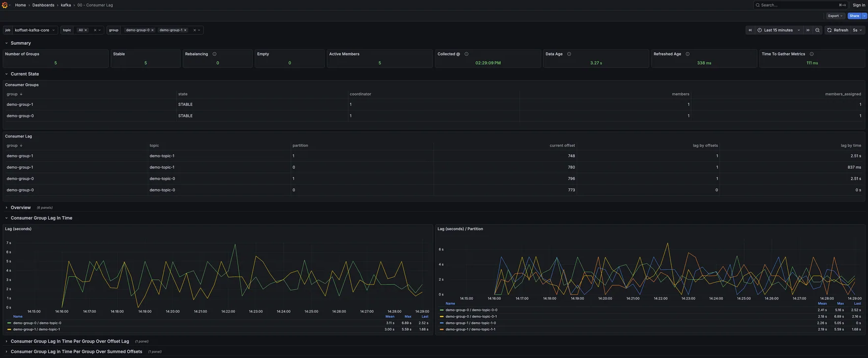
Task: Click the Collected time 02:29:09 PM value
Action: (488, 63)
